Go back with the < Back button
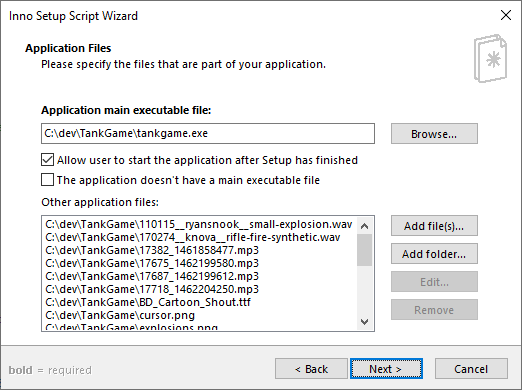The height and width of the screenshot is (390, 522). click(x=311, y=369)
